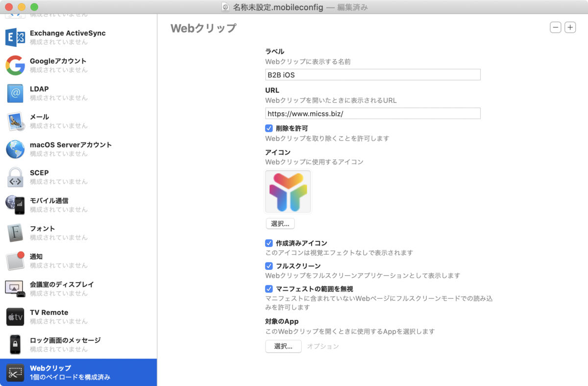This screenshot has height=386, width=588.
Task: Remove payload with the minus button
Action: coord(556,27)
